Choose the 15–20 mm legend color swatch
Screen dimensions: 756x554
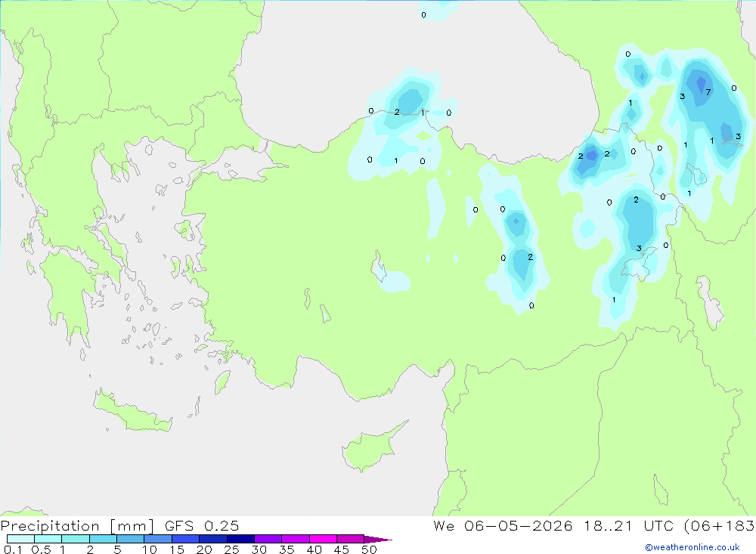186,539
